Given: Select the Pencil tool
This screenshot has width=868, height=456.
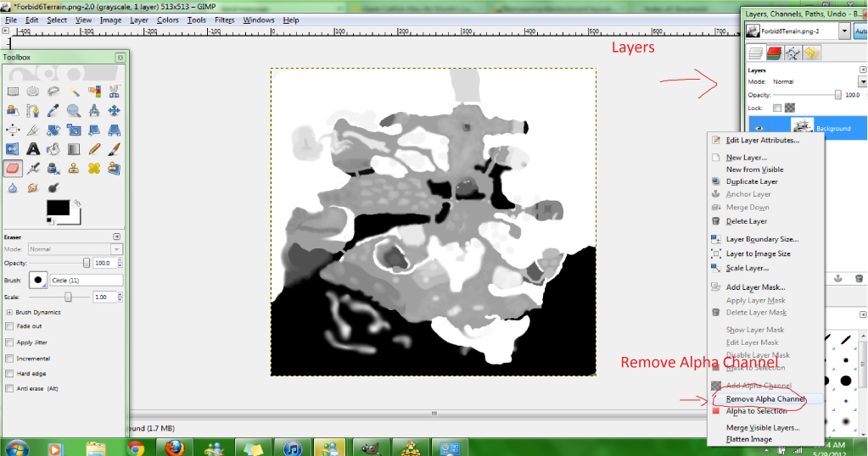Looking at the screenshot, I should (x=95, y=148).
